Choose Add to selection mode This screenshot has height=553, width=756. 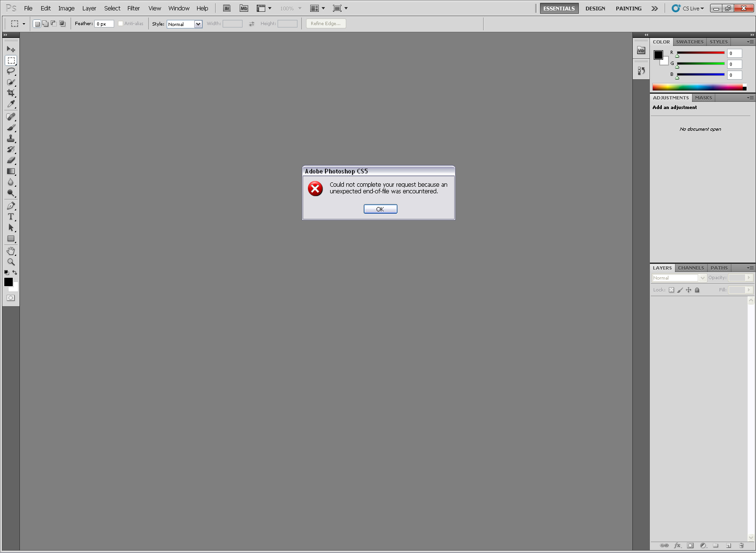tap(45, 24)
